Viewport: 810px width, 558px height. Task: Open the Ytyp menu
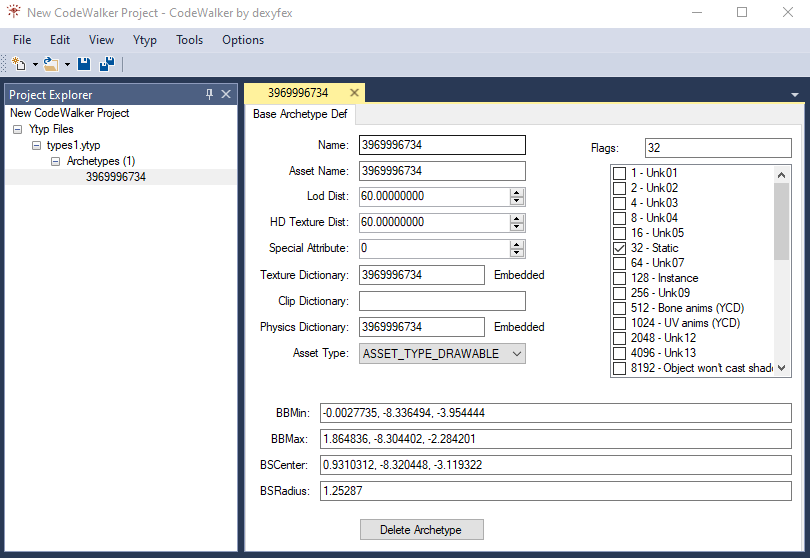[145, 40]
